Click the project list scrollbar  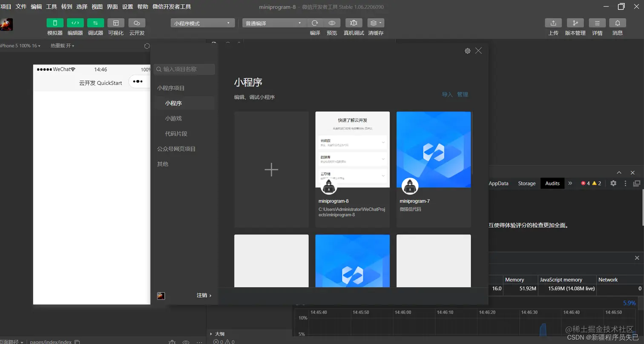(472, 143)
